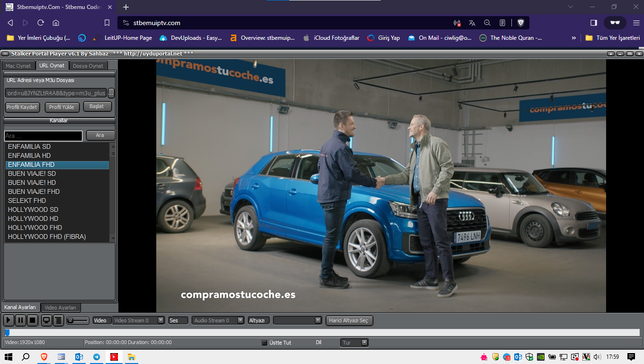Screen dimensions: 644x364
Task: Select the BUEN VIAJE! HD channel
Action: [x=57, y=182]
